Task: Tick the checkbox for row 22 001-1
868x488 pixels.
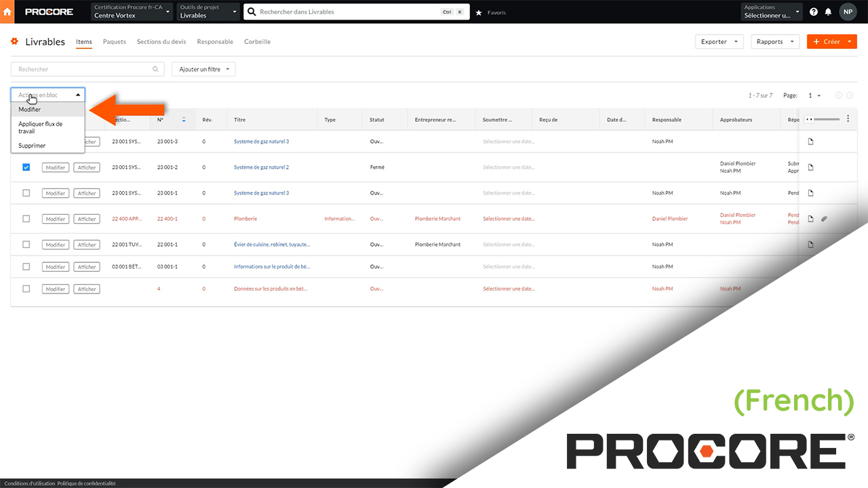Action: (x=26, y=245)
